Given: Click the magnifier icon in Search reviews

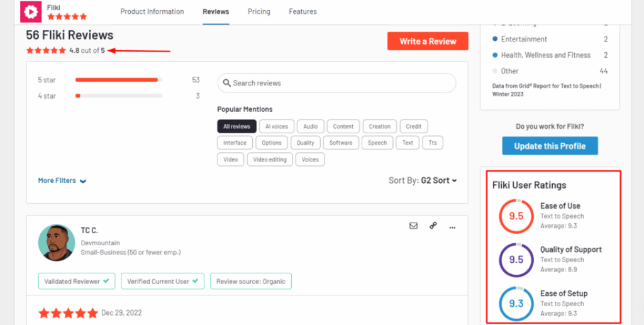Looking at the screenshot, I should coord(226,83).
